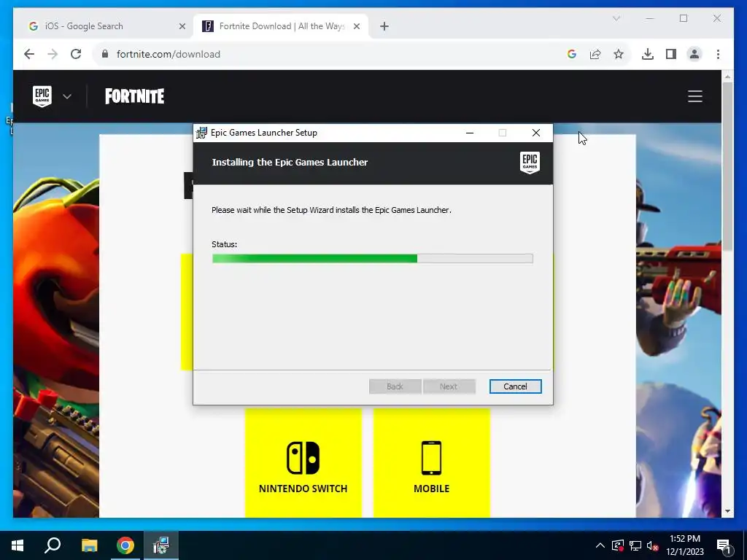Open Windows taskbar search
The width and height of the screenshot is (747, 560).
(53, 545)
